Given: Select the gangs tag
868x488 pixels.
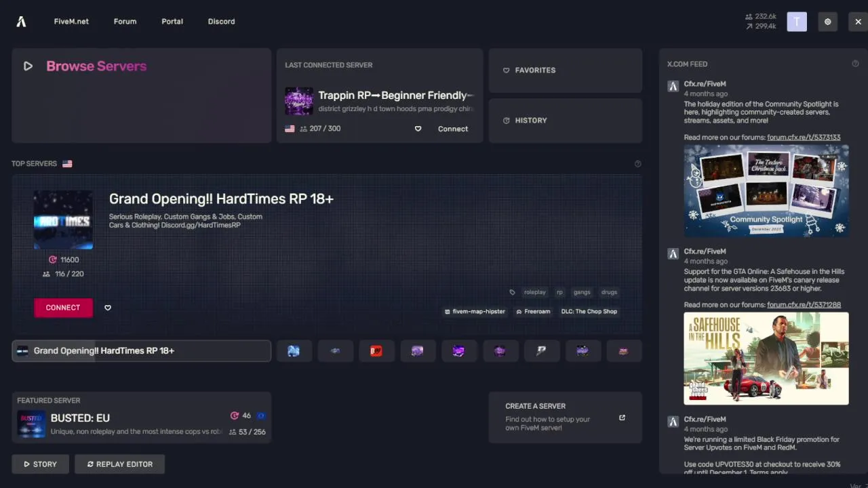Looking at the screenshot, I should coord(582,292).
